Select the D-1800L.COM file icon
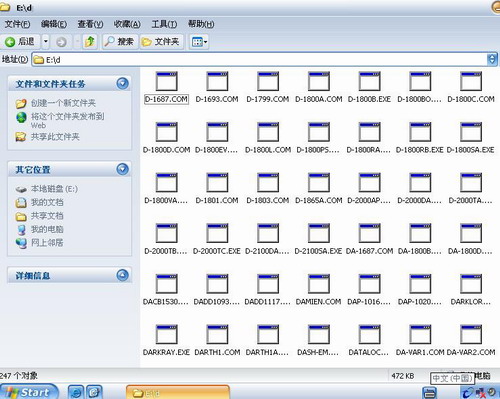The image size is (500, 399). tap(268, 132)
